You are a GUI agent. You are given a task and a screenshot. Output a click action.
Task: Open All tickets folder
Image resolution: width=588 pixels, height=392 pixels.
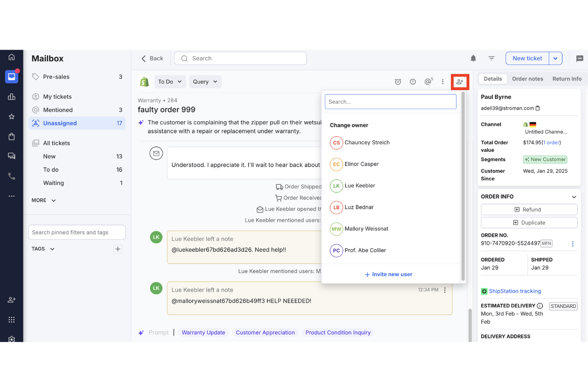pos(77,143)
